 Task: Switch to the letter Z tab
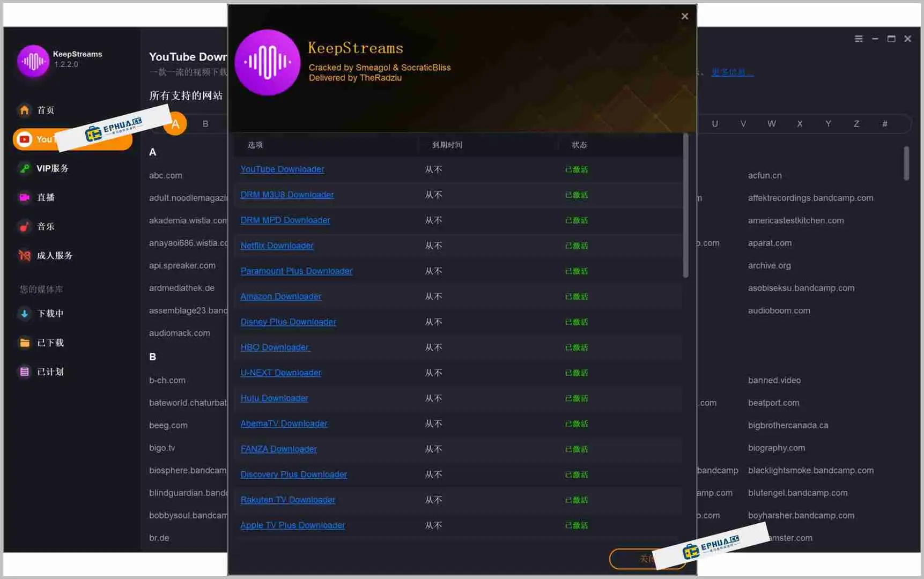(856, 123)
